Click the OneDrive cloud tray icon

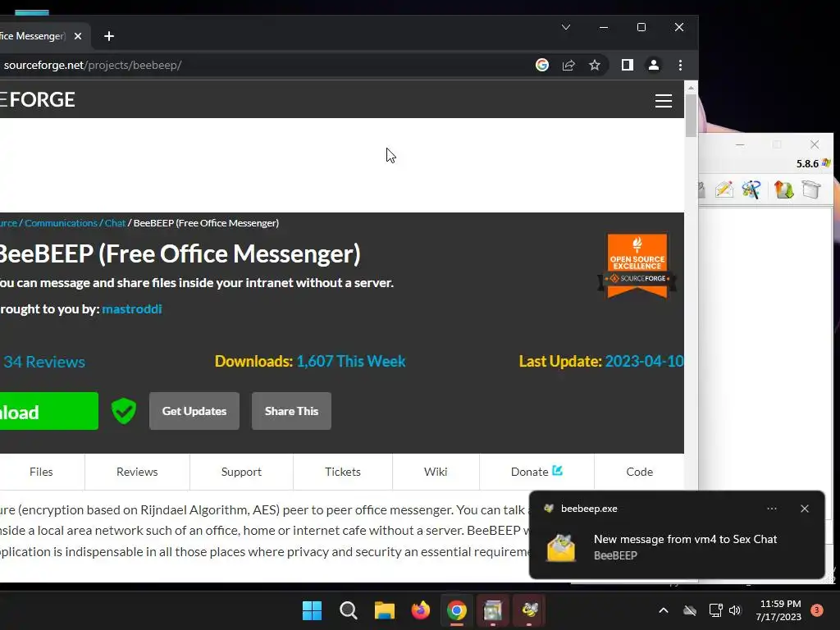[x=690, y=610]
